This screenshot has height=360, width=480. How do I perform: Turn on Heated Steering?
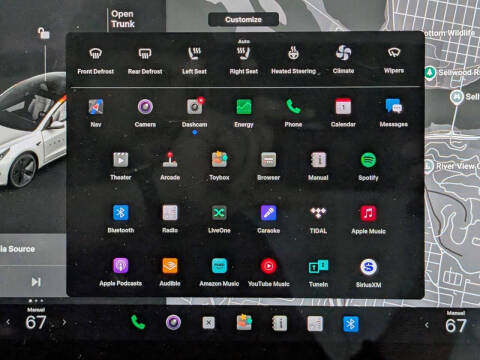(294, 60)
